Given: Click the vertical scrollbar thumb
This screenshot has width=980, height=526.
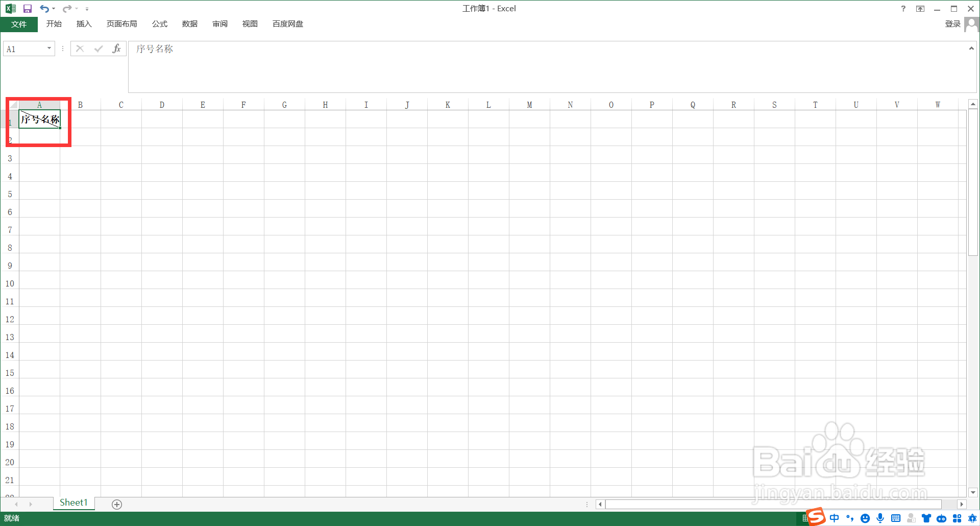Looking at the screenshot, I should tap(973, 182).
